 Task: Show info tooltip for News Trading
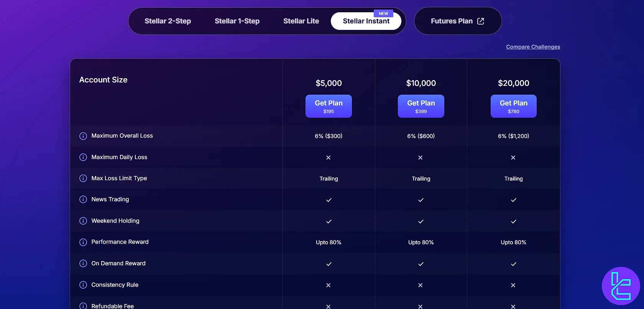tap(83, 199)
